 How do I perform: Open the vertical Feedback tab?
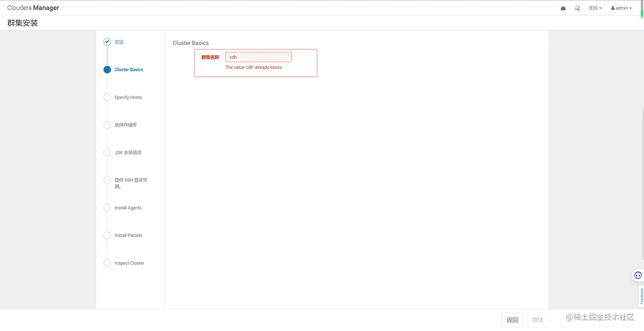pyautogui.click(x=641, y=296)
